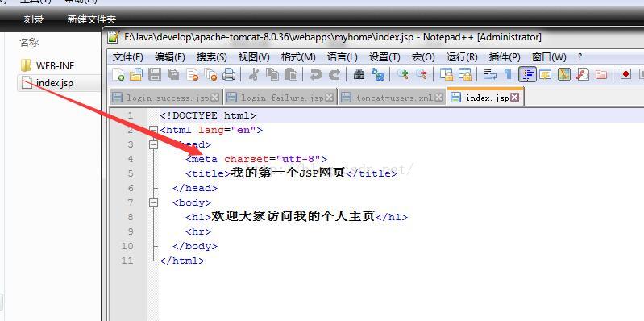644x321 pixels.
Task: Toggle synchronized vertical scrolling
Action: [x=447, y=74]
